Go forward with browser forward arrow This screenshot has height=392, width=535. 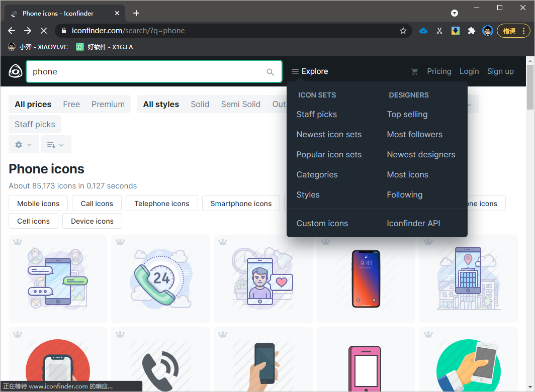click(x=28, y=31)
